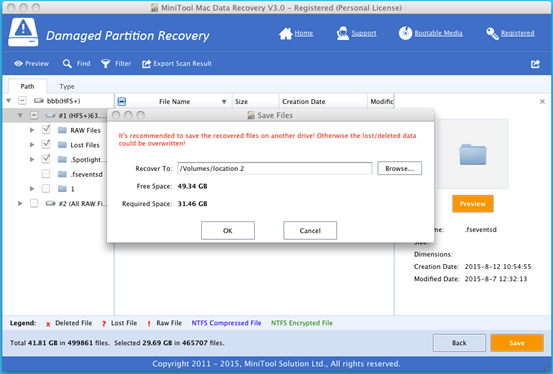Uncheck the RAW Files checkbox
This screenshot has width=553, height=374.
(46, 130)
